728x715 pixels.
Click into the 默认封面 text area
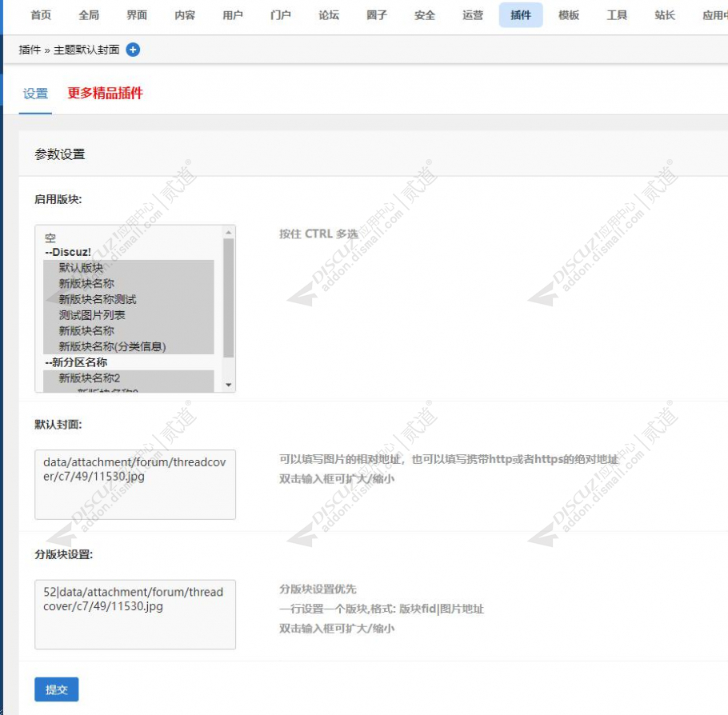coord(135,485)
